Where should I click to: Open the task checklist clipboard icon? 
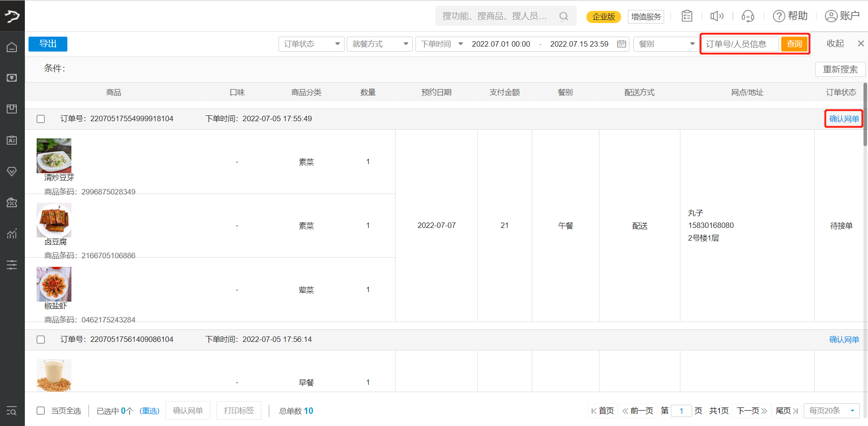[687, 16]
